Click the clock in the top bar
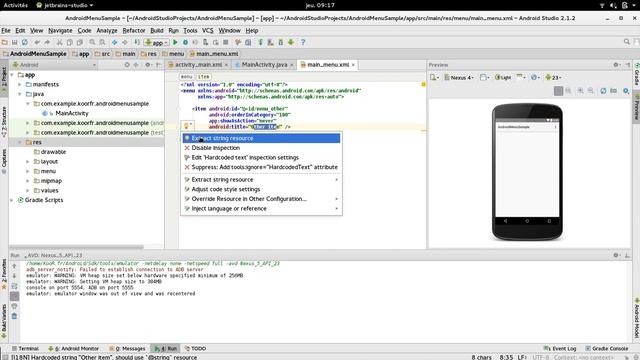Image resolution: width=640 pixels, height=360 pixels. (320, 5)
